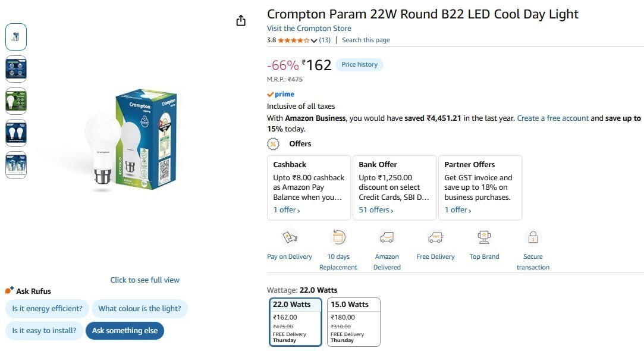Click the share icon above product image
This screenshot has width=644, height=351.
coord(241,21)
